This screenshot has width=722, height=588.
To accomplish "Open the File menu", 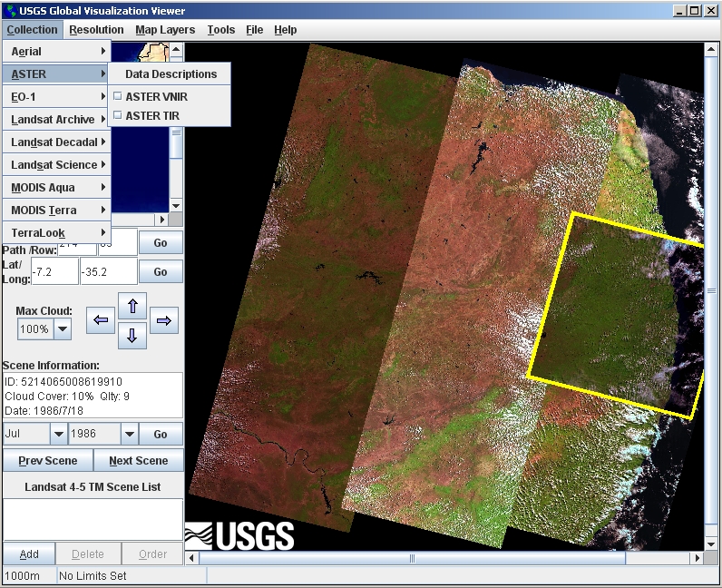I will pyautogui.click(x=254, y=30).
